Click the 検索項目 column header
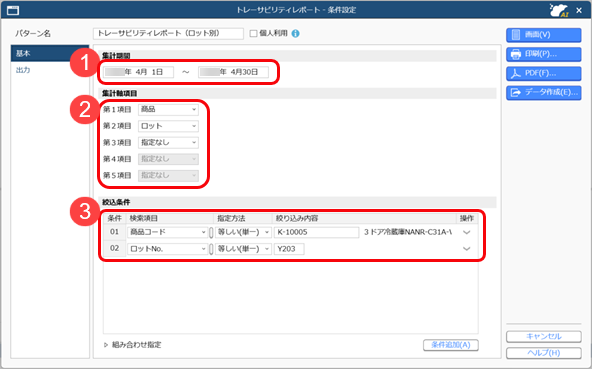 point(170,218)
